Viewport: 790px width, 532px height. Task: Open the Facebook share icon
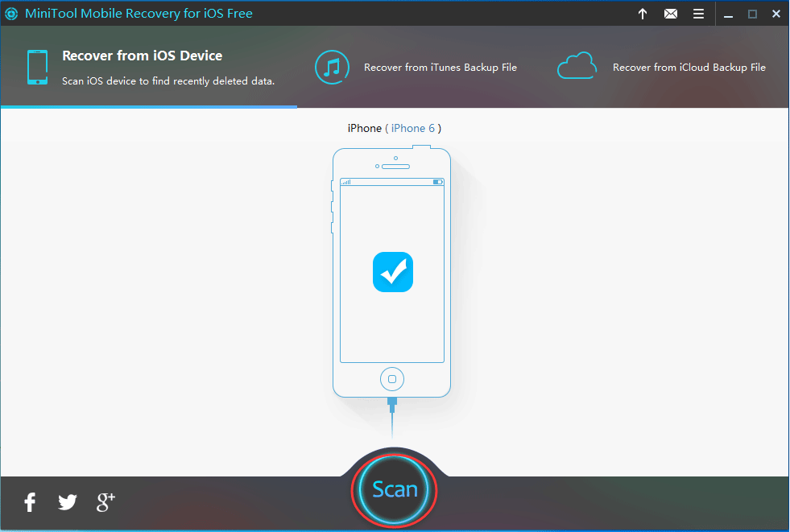click(31, 501)
